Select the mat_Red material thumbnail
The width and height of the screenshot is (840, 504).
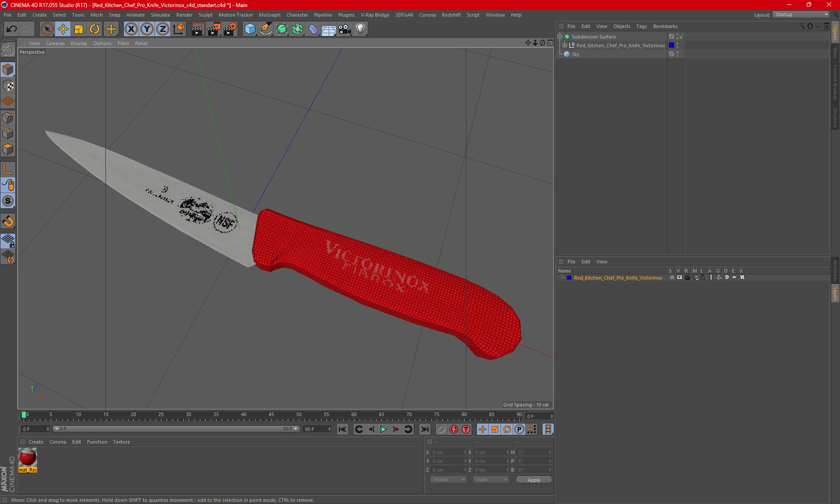28,457
